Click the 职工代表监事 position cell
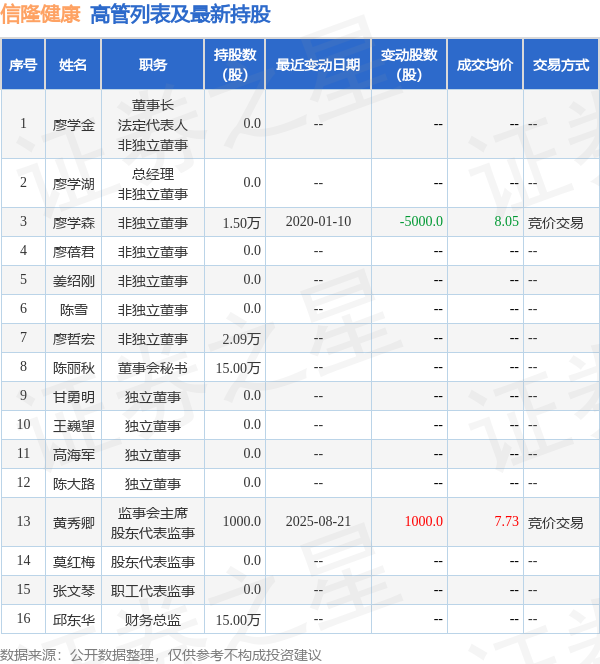600x664 pixels. [152, 591]
